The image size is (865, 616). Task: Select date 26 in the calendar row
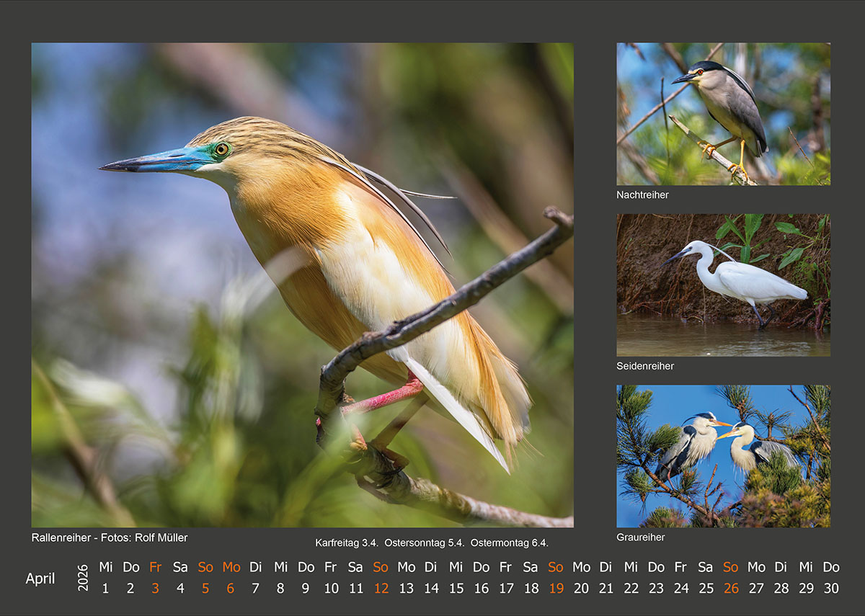point(731,588)
